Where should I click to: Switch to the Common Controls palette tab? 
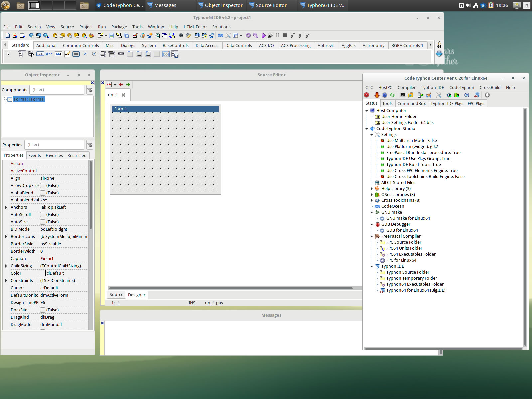(x=81, y=45)
